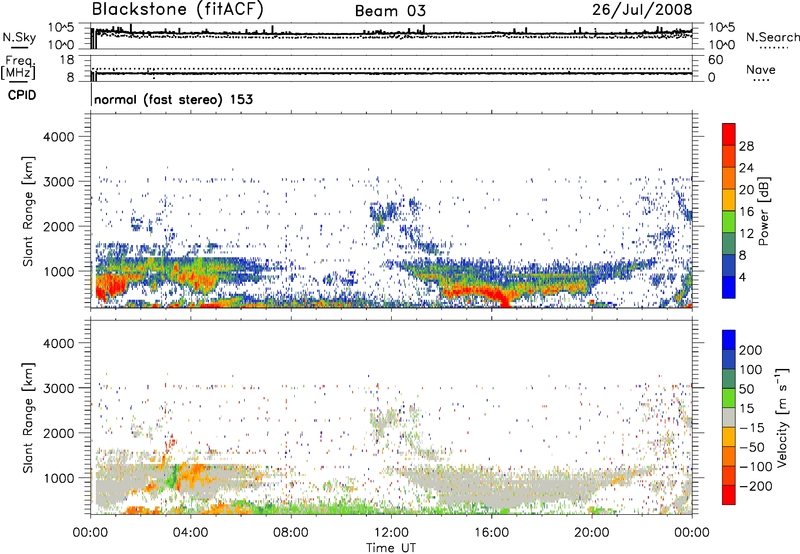Click the Time UT axis title
Image resolution: width=800 pixels, height=554 pixels.
pos(391,547)
